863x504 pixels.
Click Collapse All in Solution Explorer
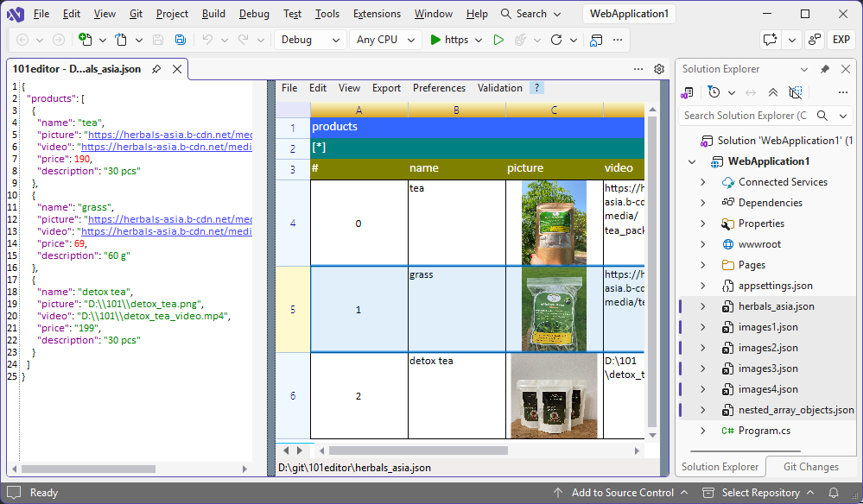coord(773,92)
